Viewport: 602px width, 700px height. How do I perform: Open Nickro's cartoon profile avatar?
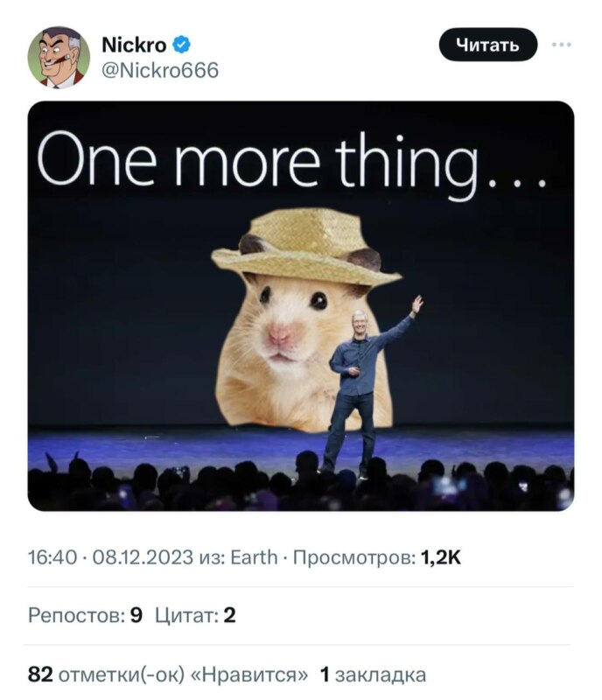click(x=59, y=57)
